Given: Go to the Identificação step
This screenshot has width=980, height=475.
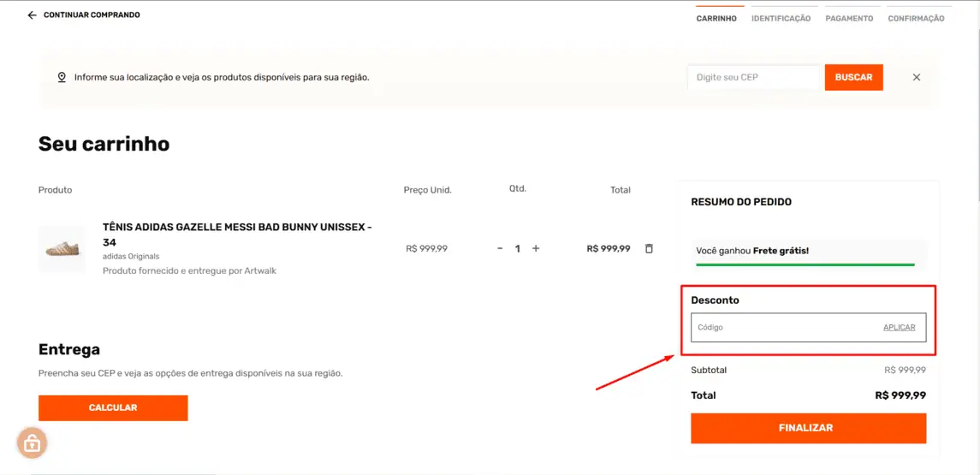Looking at the screenshot, I should pos(781,18).
